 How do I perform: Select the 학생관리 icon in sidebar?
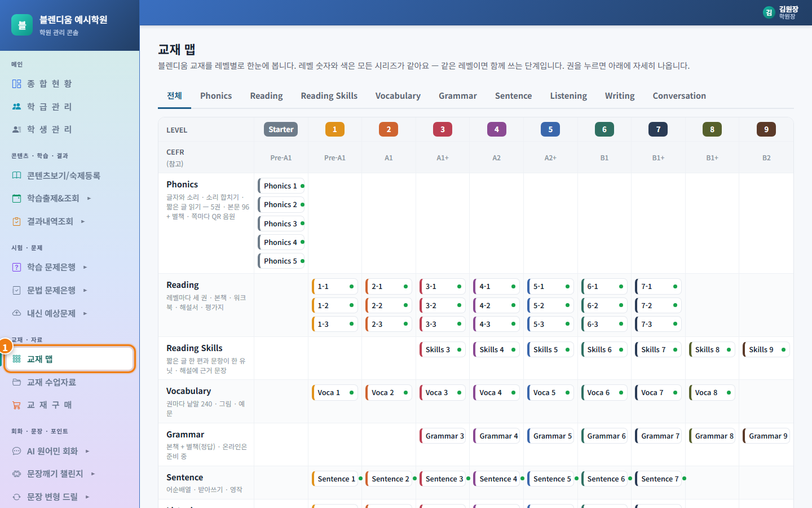[16, 129]
